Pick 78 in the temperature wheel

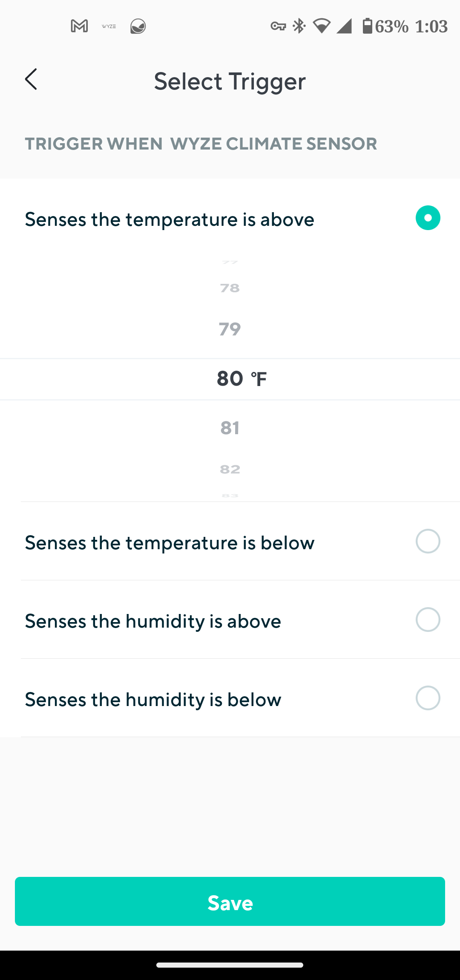(x=230, y=288)
